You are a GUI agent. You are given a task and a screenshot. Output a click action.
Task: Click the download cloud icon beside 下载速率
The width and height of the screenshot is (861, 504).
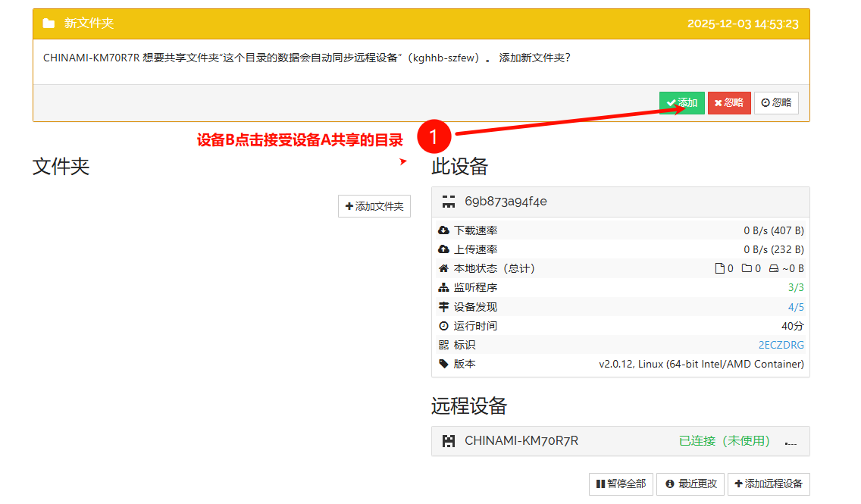(x=444, y=230)
